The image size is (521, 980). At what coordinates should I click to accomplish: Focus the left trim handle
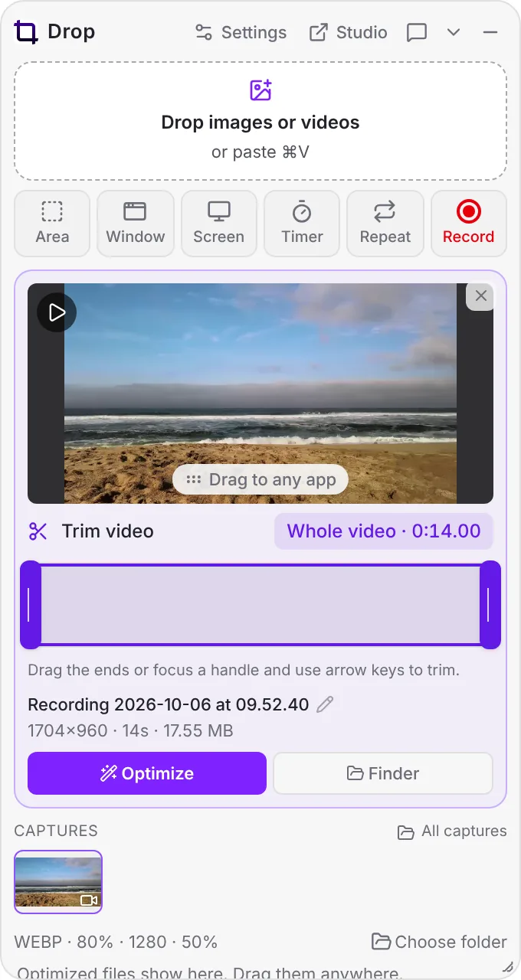31,605
